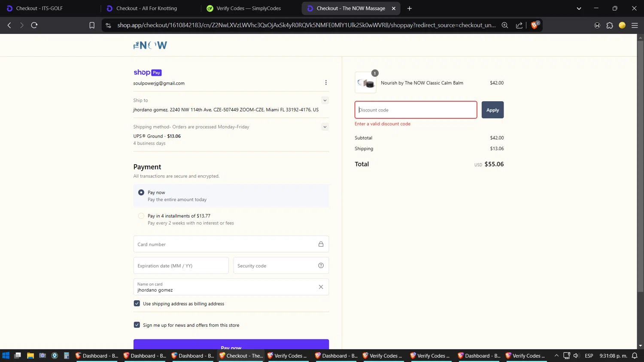644x362 pixels.
Task: Click the purple Pay now button
Action: 231,344
